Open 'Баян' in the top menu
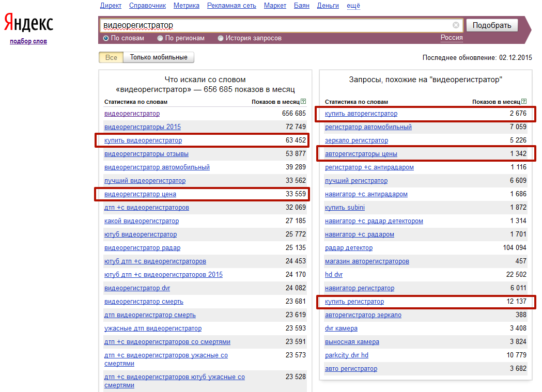This screenshot has height=392, width=542. tap(302, 6)
